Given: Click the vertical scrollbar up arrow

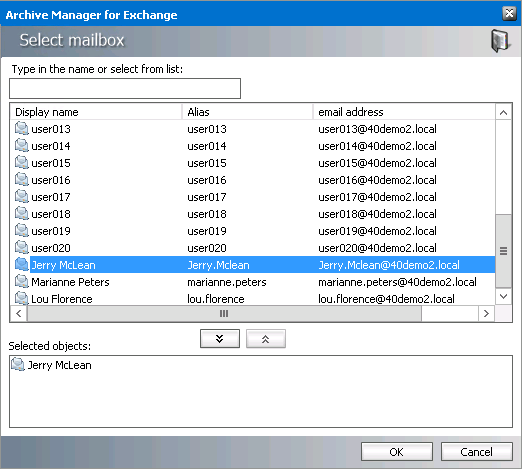Looking at the screenshot, I should pyautogui.click(x=504, y=113).
